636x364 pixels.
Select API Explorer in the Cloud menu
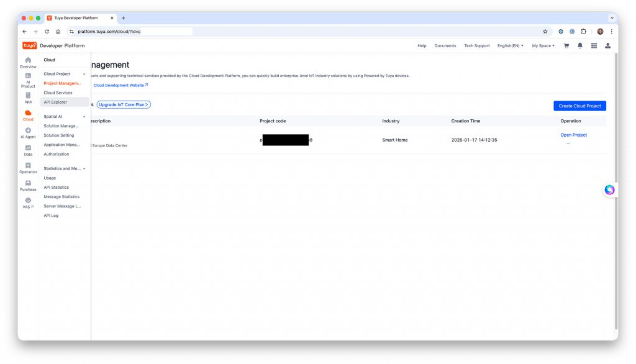pos(55,102)
